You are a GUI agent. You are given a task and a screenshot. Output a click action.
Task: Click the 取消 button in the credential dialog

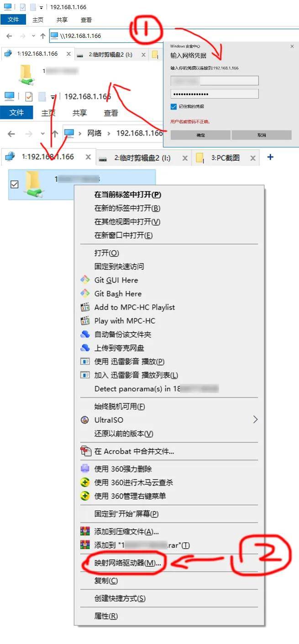262,135
